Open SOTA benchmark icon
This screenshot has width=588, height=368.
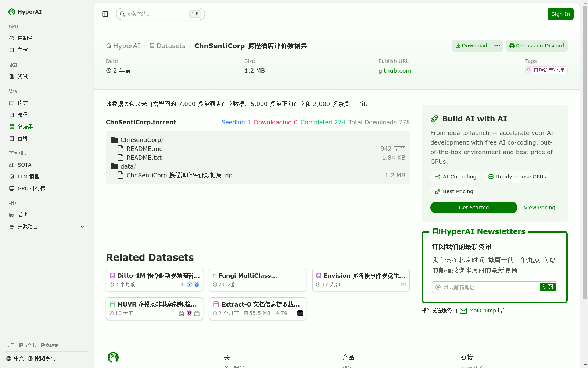[12, 165]
